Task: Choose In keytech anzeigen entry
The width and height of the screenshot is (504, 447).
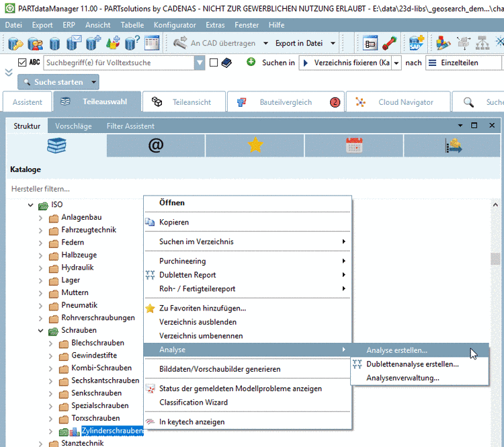Action: click(x=247, y=422)
